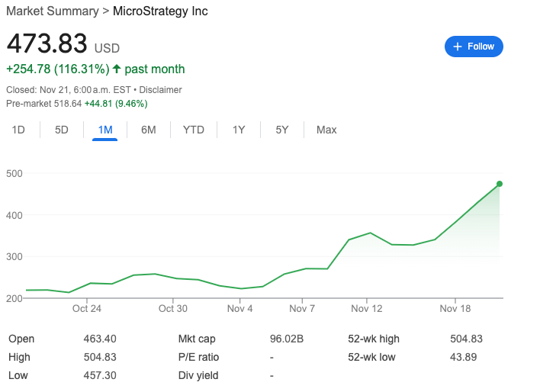
Task: Switch chart to 5D range
Action: (62, 130)
